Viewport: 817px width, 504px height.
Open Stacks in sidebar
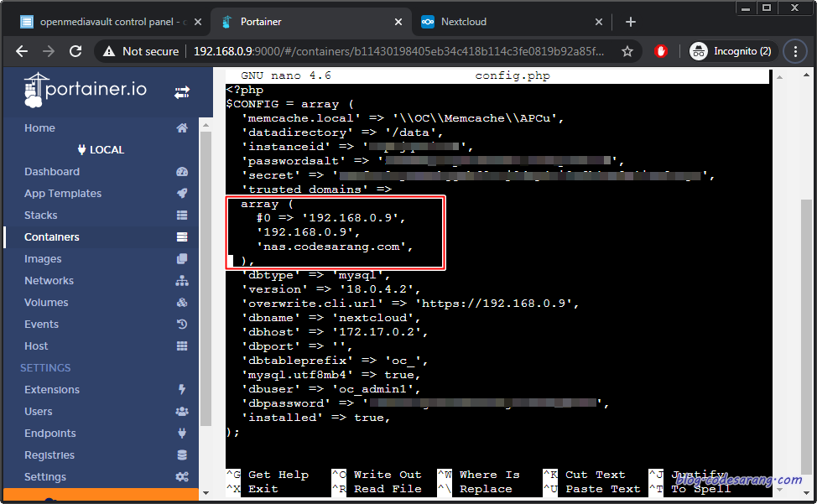click(40, 215)
